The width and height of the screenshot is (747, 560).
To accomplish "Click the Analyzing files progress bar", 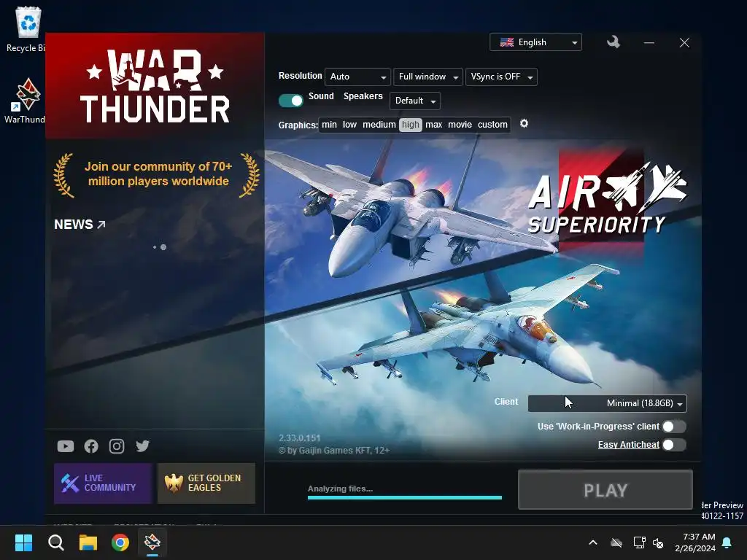I will 405,497.
